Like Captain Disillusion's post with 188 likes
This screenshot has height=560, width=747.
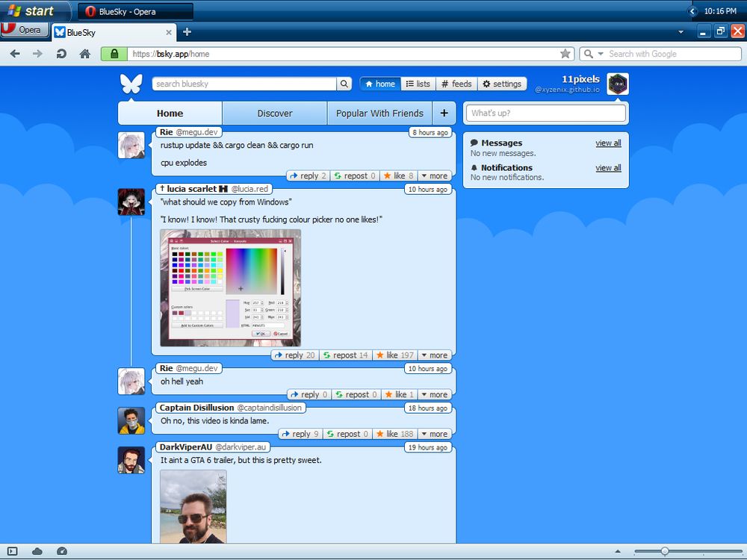pyautogui.click(x=395, y=434)
